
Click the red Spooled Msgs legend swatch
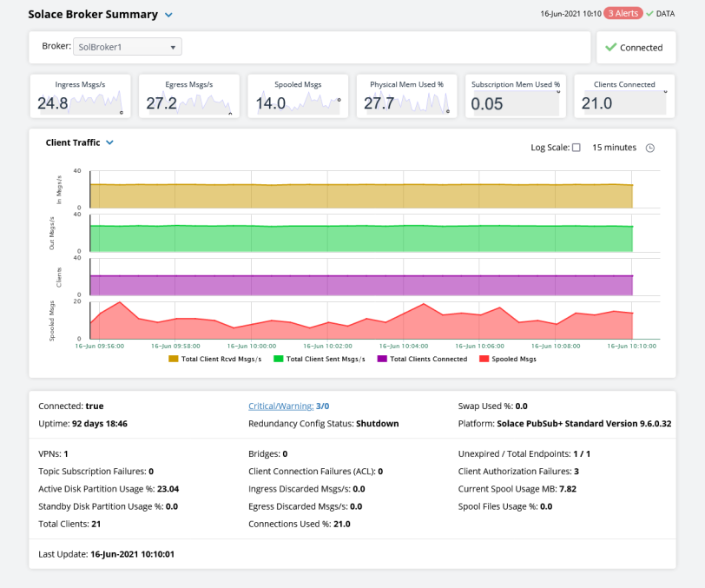pyautogui.click(x=485, y=359)
